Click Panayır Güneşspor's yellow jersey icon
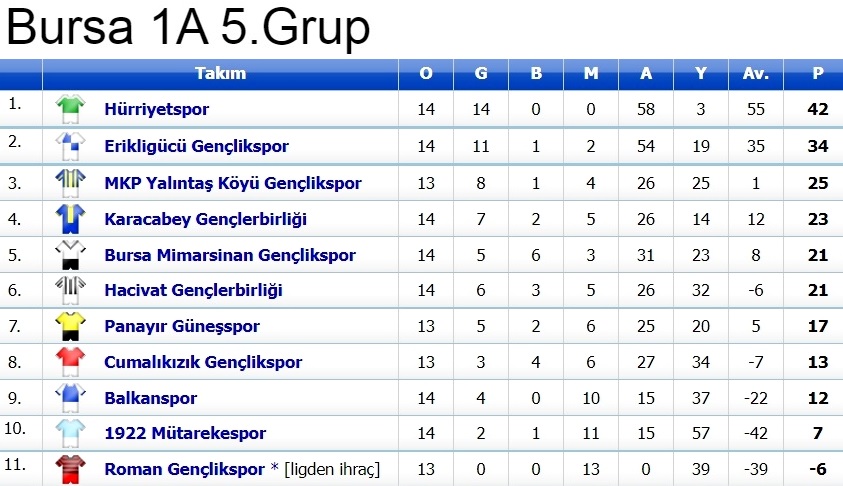This screenshot has height=486, width=843. (x=70, y=326)
